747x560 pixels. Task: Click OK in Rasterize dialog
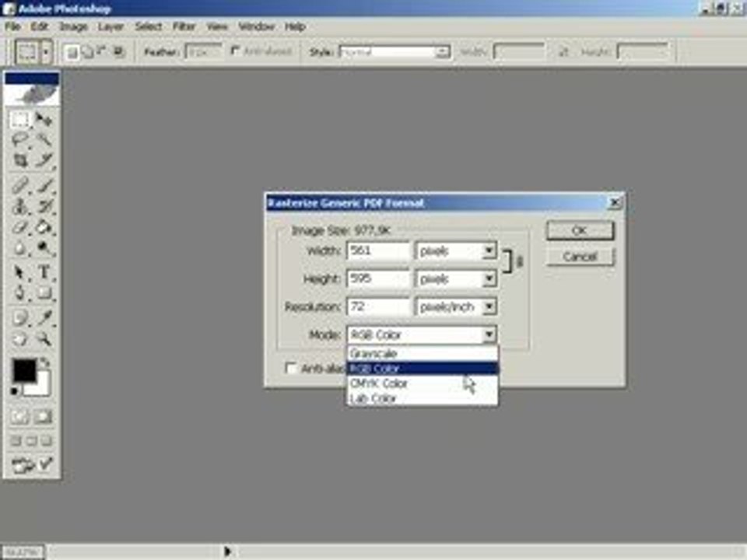[x=580, y=231]
